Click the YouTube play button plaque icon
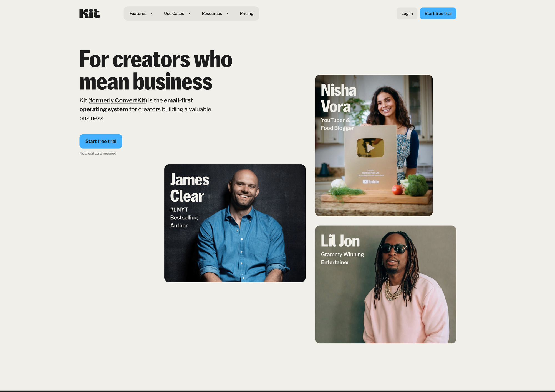The width and height of the screenshot is (555, 392). 370,148
